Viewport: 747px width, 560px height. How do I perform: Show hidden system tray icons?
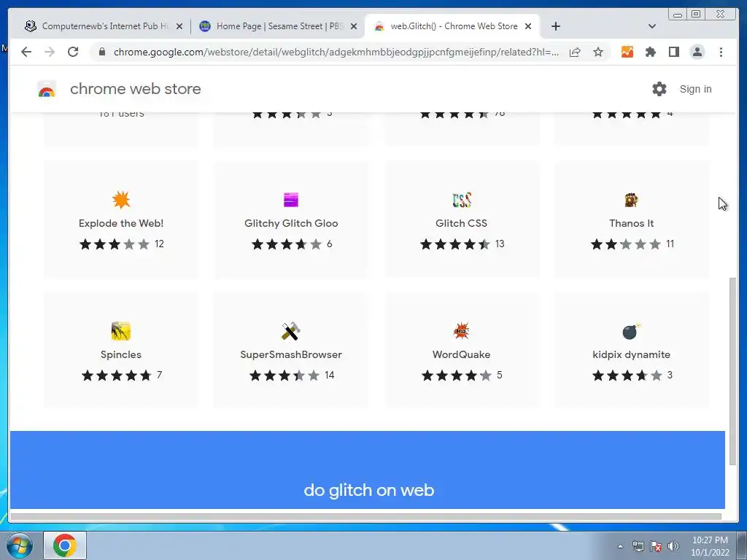pos(620,546)
